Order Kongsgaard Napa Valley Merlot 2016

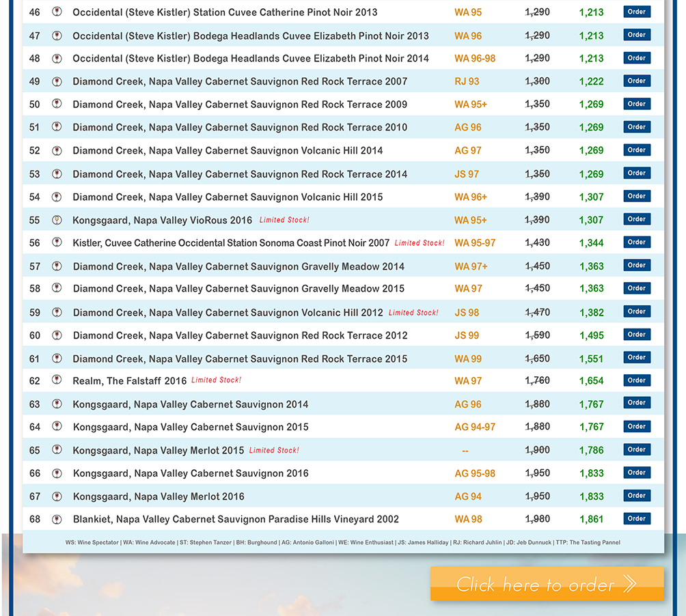(637, 496)
